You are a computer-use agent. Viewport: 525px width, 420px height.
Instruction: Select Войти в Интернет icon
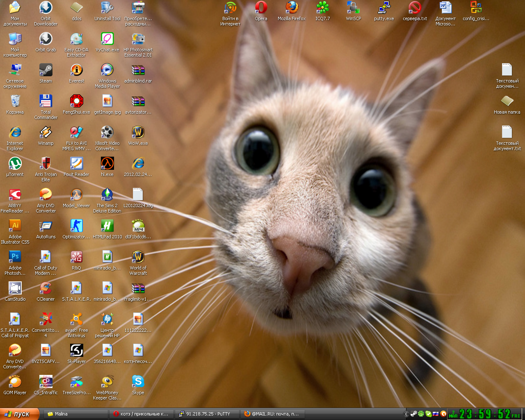(x=230, y=8)
